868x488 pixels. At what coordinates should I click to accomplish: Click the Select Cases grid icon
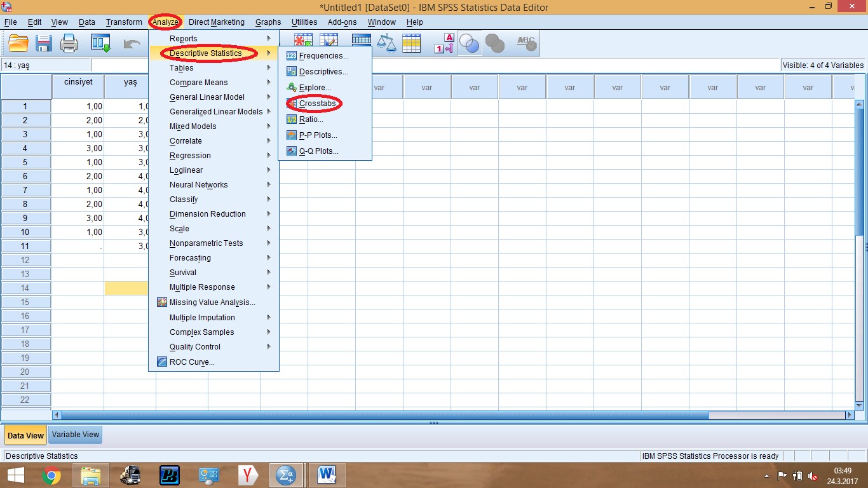411,43
